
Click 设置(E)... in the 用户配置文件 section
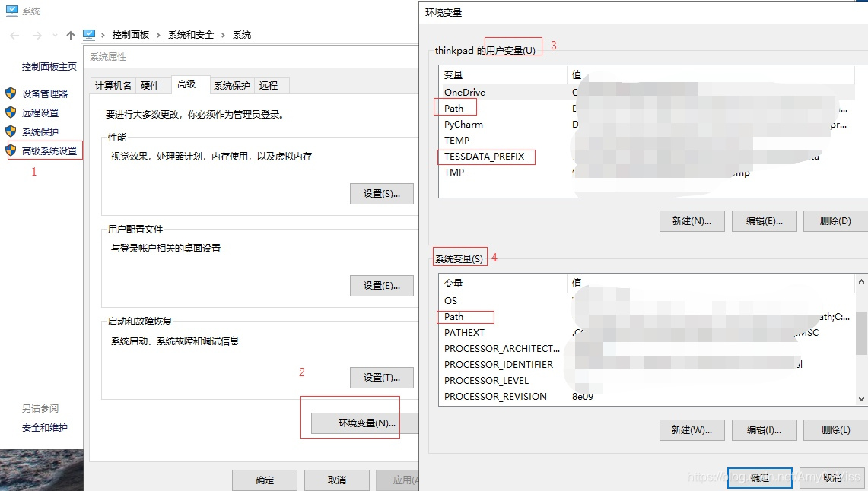point(381,285)
